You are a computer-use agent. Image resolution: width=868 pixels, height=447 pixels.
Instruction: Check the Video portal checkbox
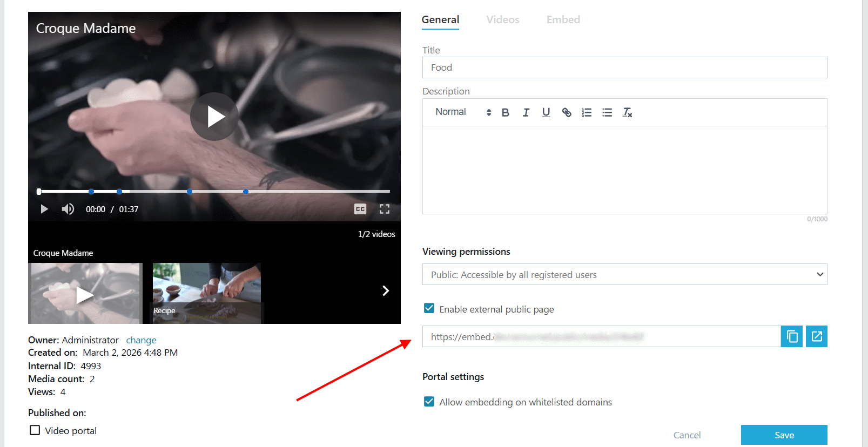[x=35, y=430]
